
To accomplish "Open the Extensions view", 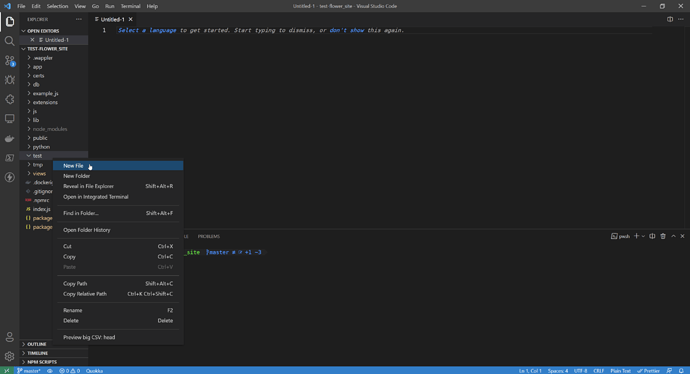I will pyautogui.click(x=9, y=99).
